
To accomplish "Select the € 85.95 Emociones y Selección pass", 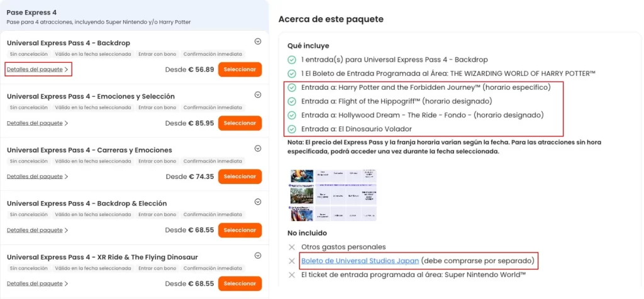I will (x=240, y=123).
